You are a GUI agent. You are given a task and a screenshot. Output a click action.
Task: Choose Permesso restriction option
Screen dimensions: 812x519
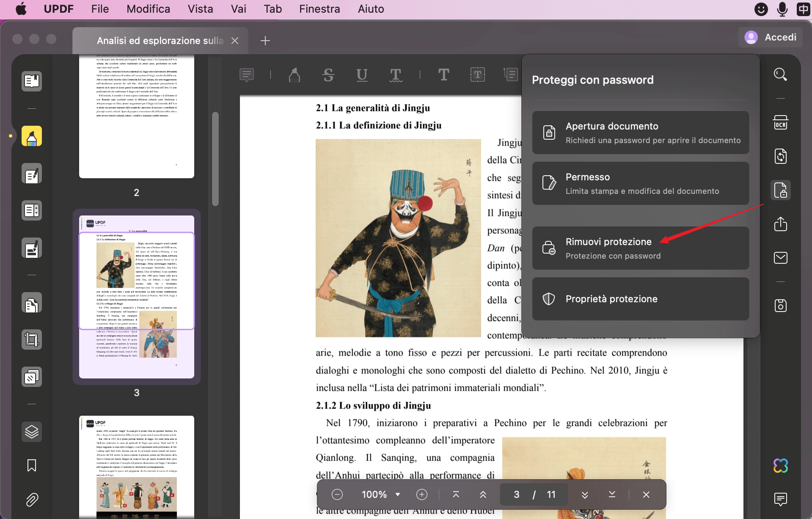[641, 183]
